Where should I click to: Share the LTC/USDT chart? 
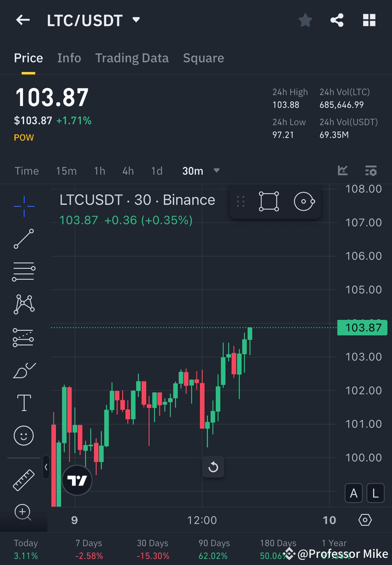coord(337,20)
